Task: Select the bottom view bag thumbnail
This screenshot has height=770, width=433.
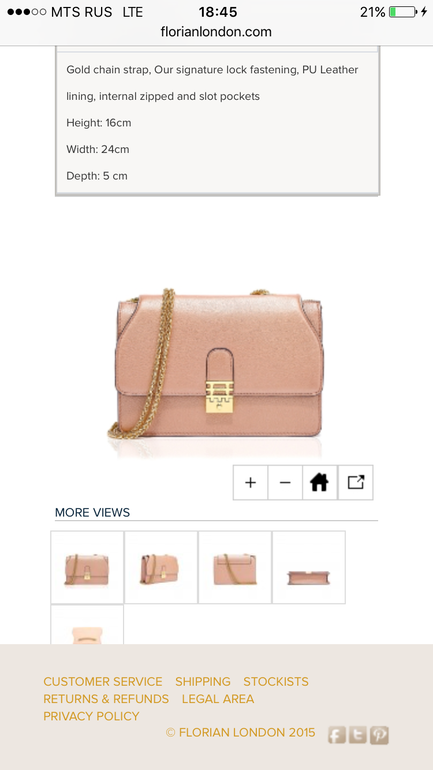Action: click(309, 567)
